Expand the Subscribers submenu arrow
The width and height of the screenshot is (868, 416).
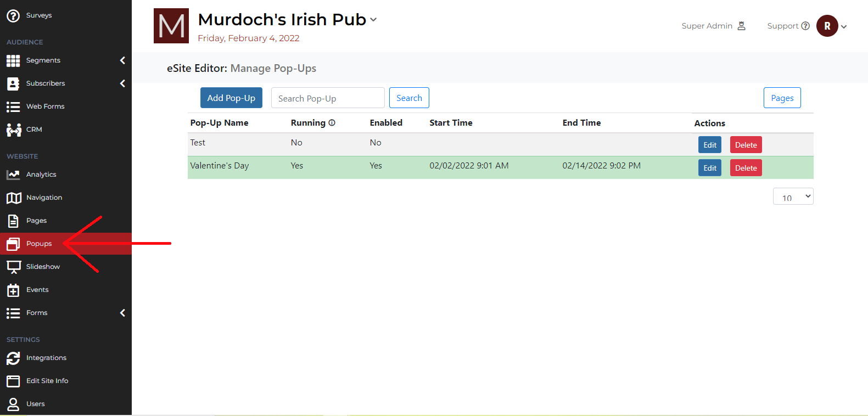tap(122, 83)
